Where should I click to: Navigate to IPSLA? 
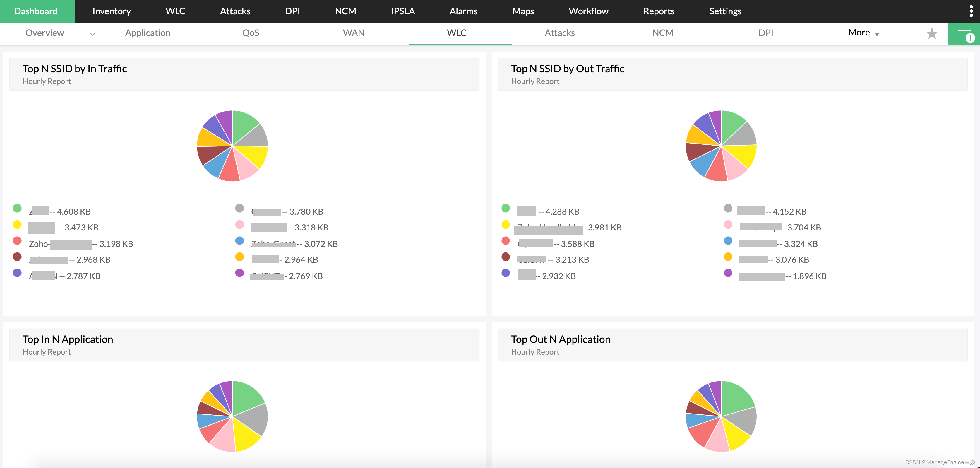[x=403, y=11]
